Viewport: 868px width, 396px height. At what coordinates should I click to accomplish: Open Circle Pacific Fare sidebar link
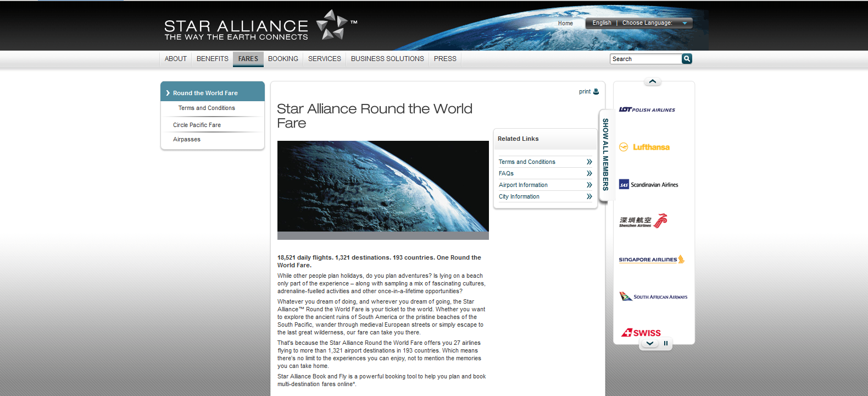(197, 125)
